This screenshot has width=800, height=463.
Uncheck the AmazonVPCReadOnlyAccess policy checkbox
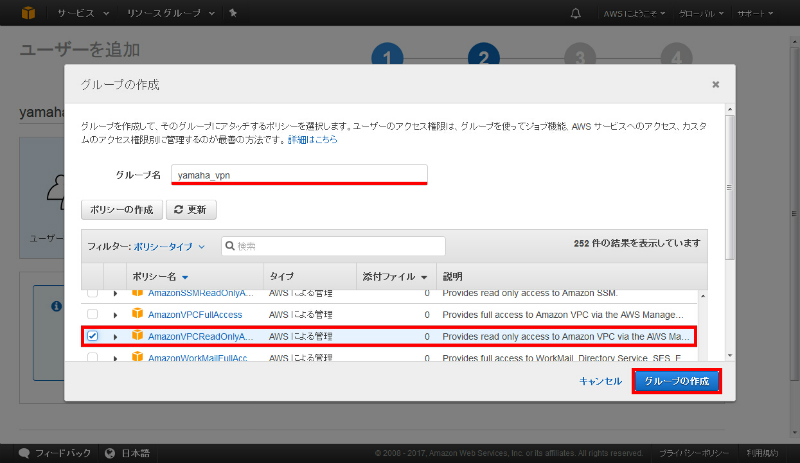tap(93, 336)
